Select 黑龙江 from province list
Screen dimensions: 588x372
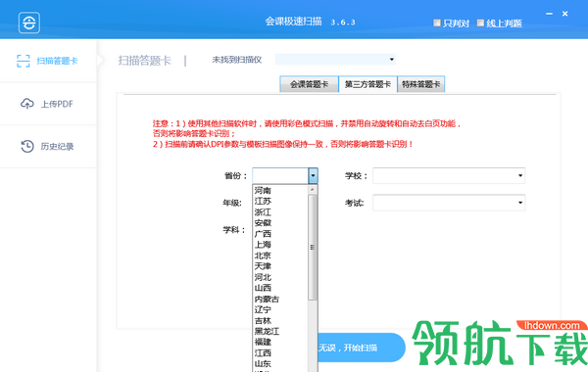(280, 331)
